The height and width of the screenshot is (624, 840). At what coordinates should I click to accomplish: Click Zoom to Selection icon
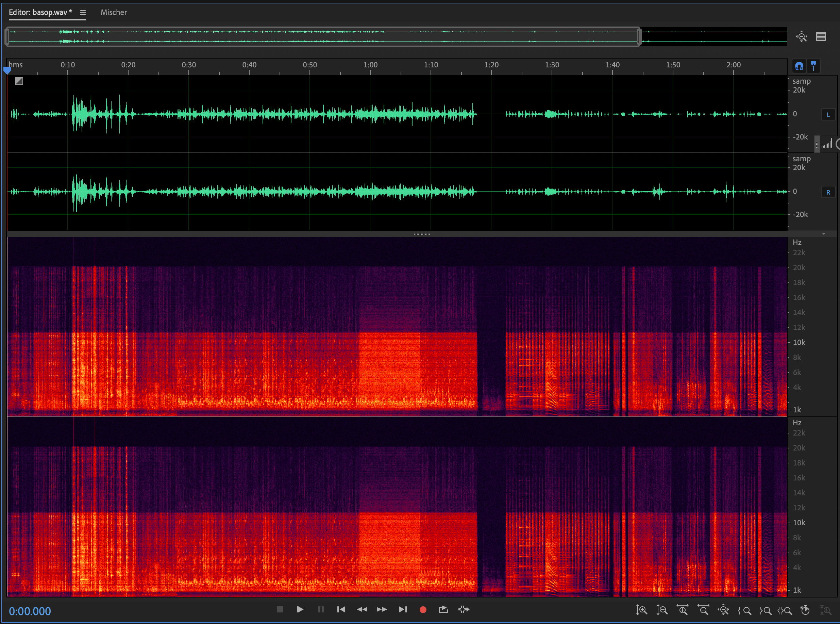tap(785, 610)
